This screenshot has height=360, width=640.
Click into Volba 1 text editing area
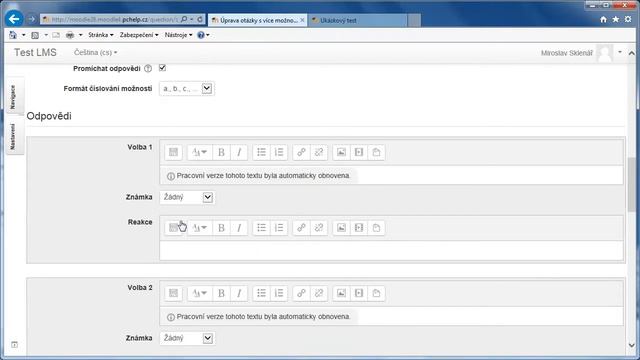pyautogui.click(x=391, y=176)
